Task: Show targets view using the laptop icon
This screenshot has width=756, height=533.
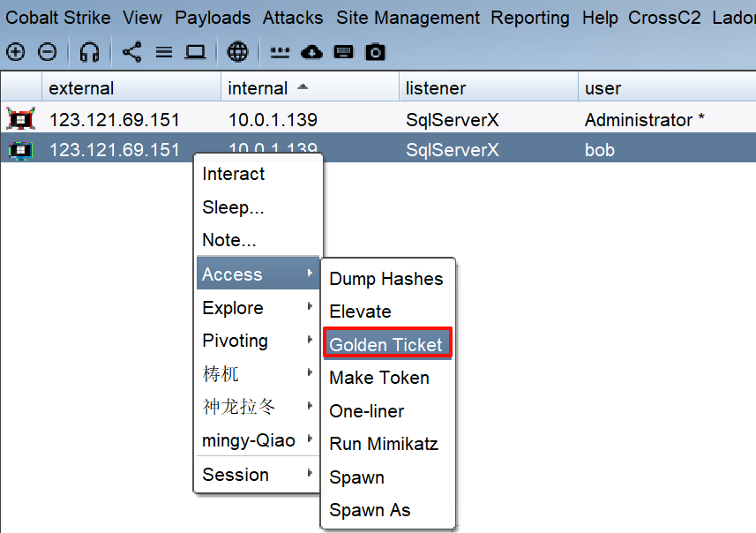Action: click(x=195, y=52)
